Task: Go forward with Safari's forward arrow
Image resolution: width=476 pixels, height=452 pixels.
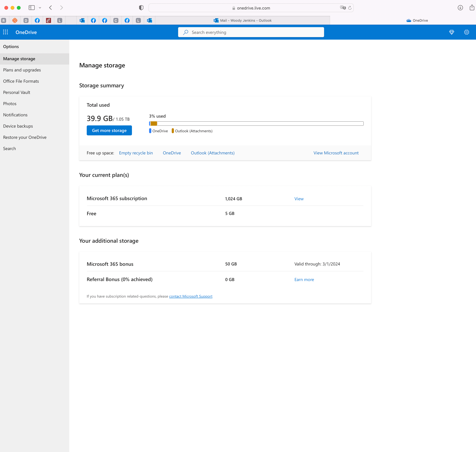Action: [62, 8]
